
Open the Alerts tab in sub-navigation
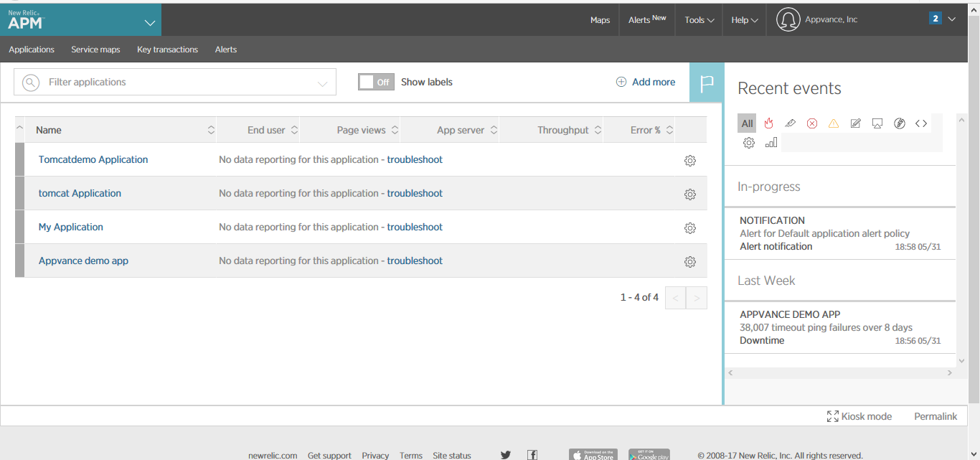coord(226,50)
